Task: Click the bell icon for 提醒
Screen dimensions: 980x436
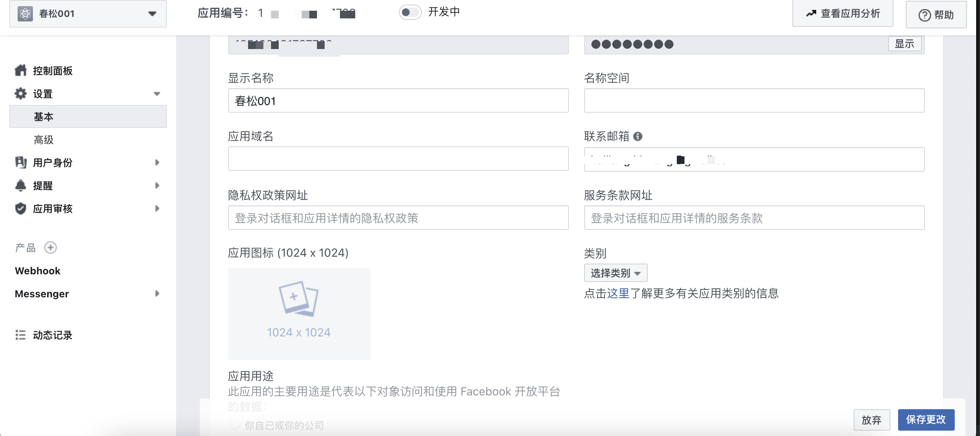Action: [21, 185]
